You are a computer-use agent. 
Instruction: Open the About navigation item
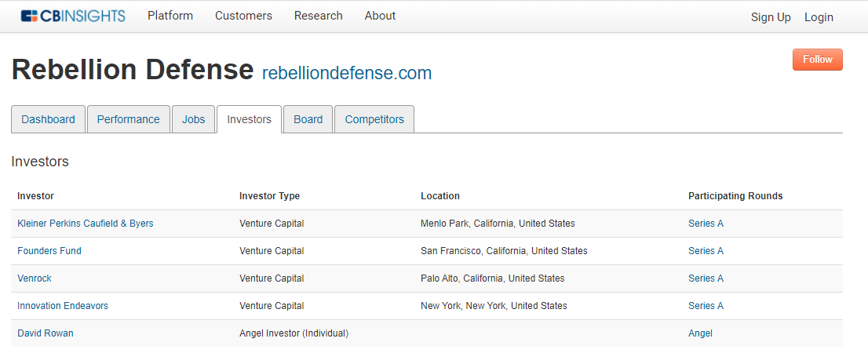pos(380,16)
